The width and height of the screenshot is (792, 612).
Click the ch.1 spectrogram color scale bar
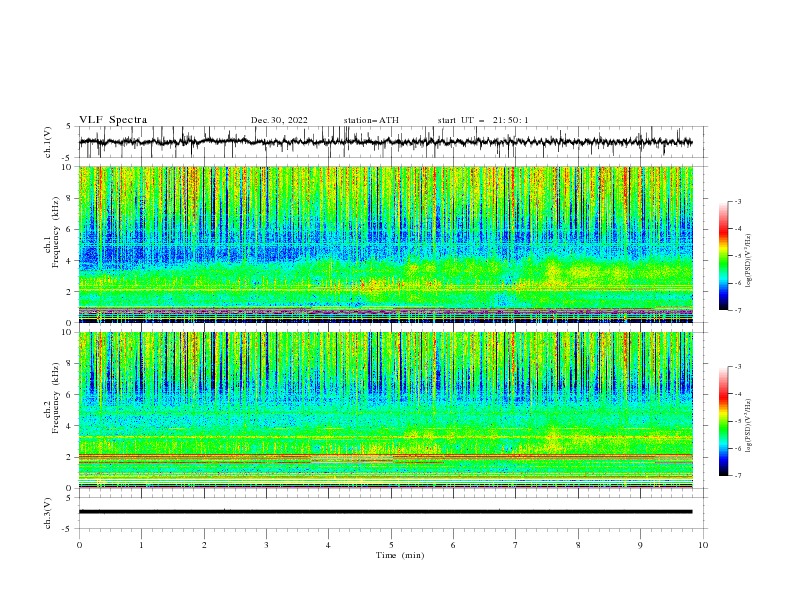pyautogui.click(x=723, y=255)
